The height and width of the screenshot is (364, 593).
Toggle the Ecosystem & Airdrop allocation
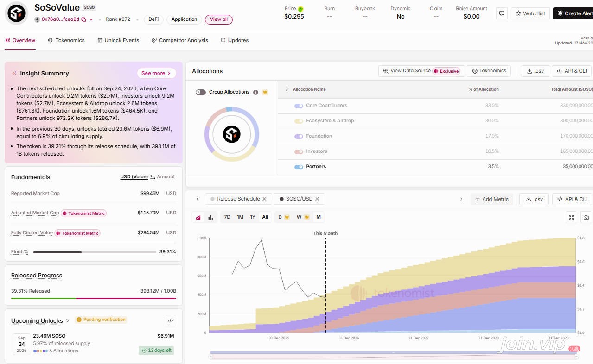[299, 121]
